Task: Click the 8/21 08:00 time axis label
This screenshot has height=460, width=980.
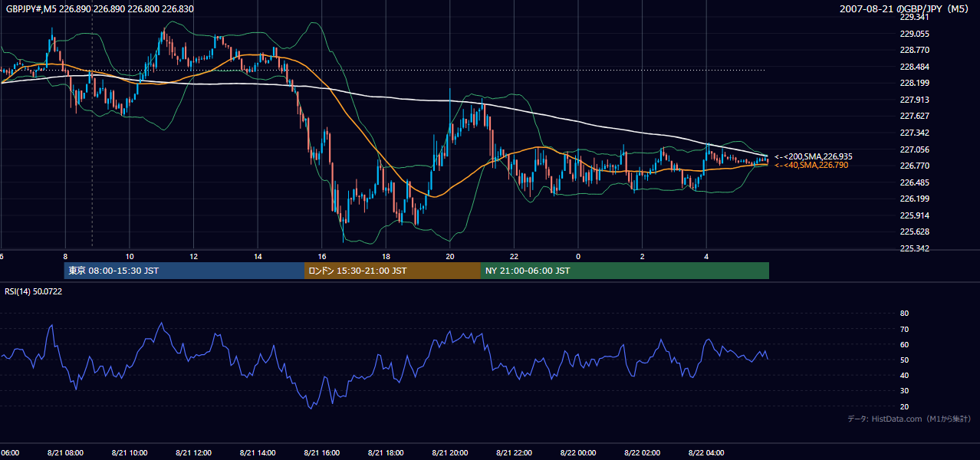Action: (64, 452)
